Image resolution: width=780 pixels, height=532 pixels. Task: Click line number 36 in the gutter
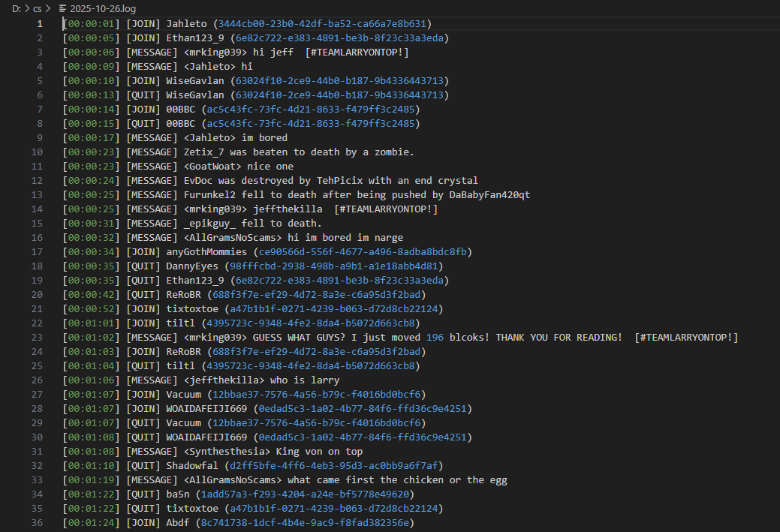(37, 523)
